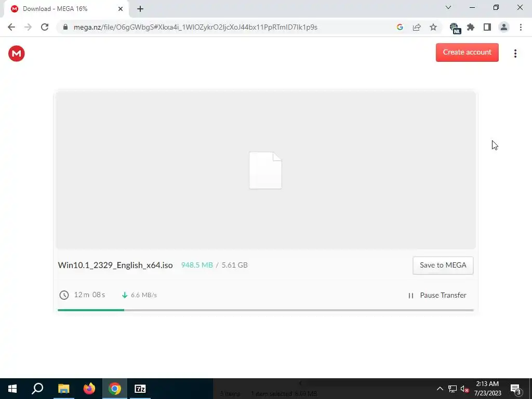Launch Firefox from taskbar

click(89, 389)
